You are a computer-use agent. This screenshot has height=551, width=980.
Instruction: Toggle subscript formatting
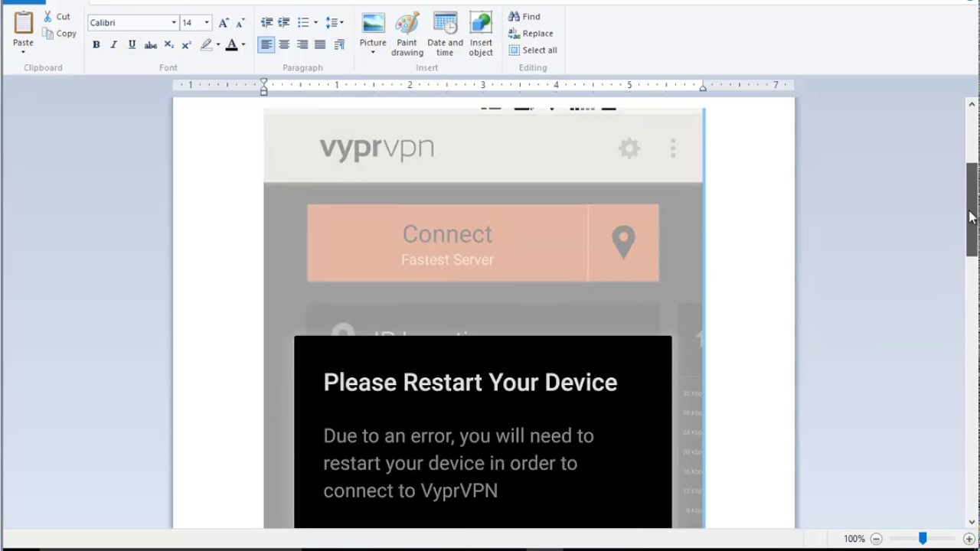point(168,45)
